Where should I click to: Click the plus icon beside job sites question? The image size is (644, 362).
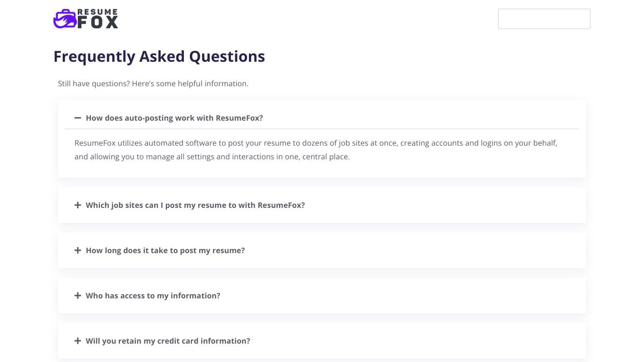coord(78,205)
